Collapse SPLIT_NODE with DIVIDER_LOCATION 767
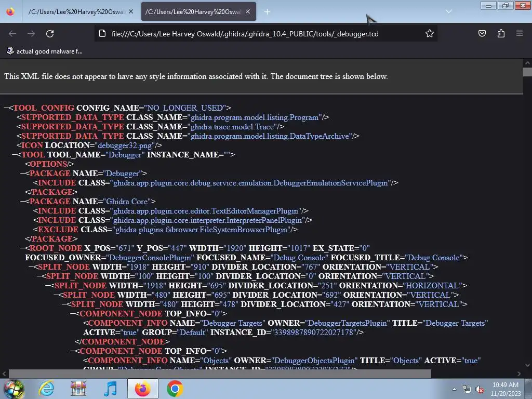Image resolution: width=532 pixels, height=399 pixels. [x=31, y=267]
